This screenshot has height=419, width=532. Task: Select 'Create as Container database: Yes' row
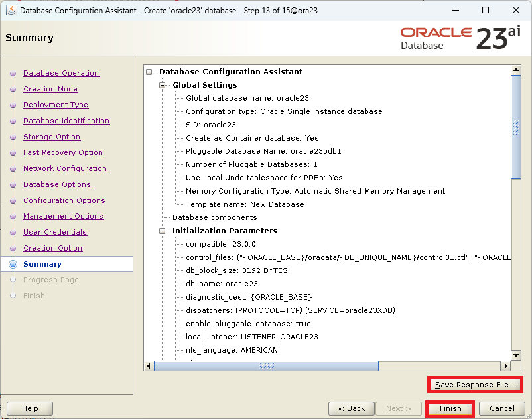coord(252,138)
